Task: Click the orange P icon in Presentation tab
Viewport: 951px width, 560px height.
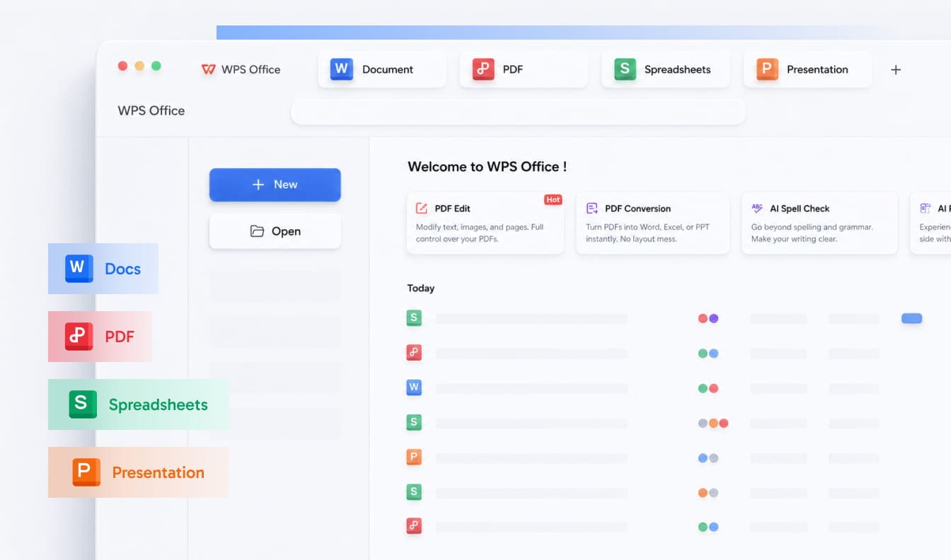Action: 767,69
